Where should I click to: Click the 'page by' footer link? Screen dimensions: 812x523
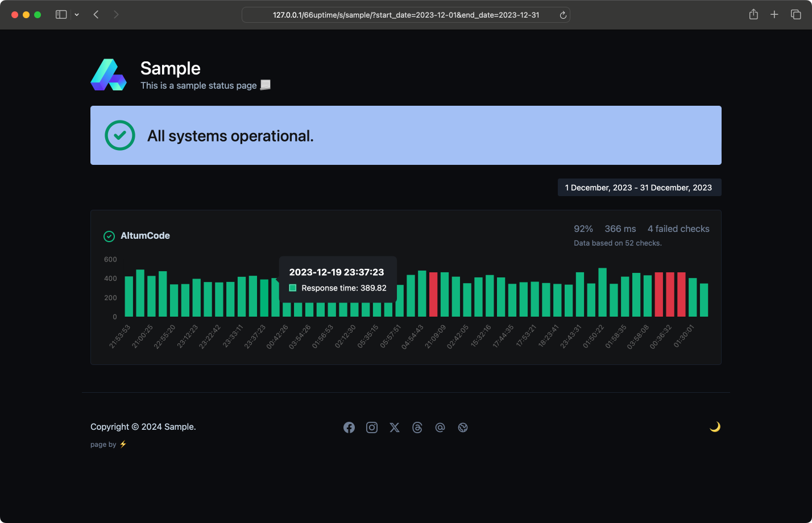point(109,444)
